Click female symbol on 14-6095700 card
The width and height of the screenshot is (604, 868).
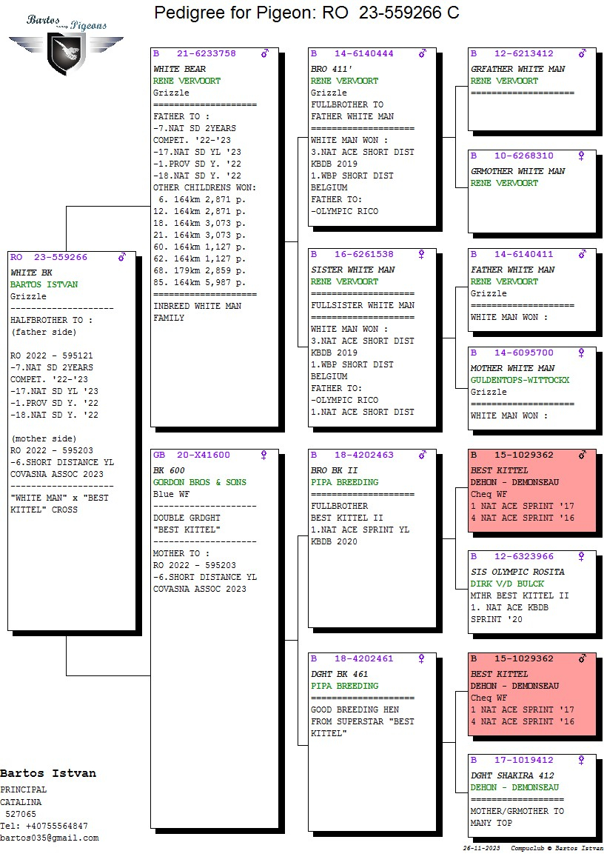[x=581, y=353]
